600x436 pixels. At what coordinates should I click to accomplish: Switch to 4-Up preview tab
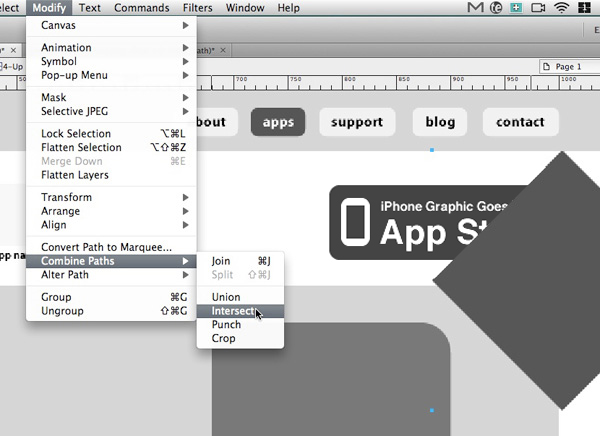(11, 67)
